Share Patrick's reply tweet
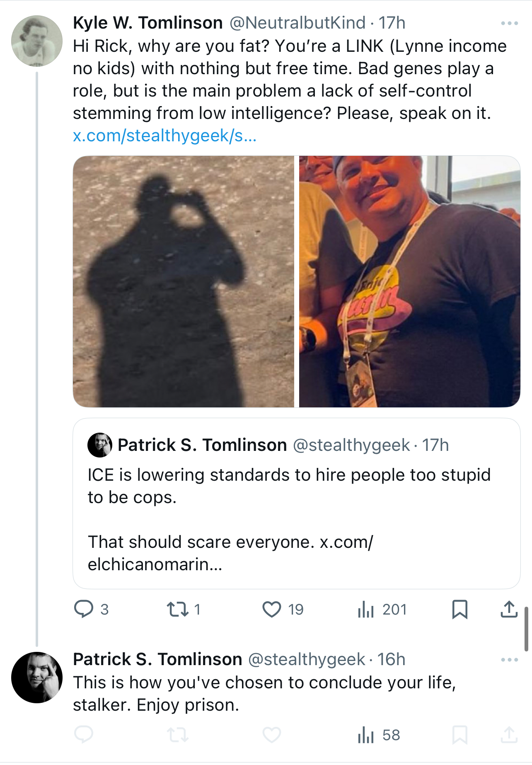The image size is (532, 765). click(x=509, y=735)
